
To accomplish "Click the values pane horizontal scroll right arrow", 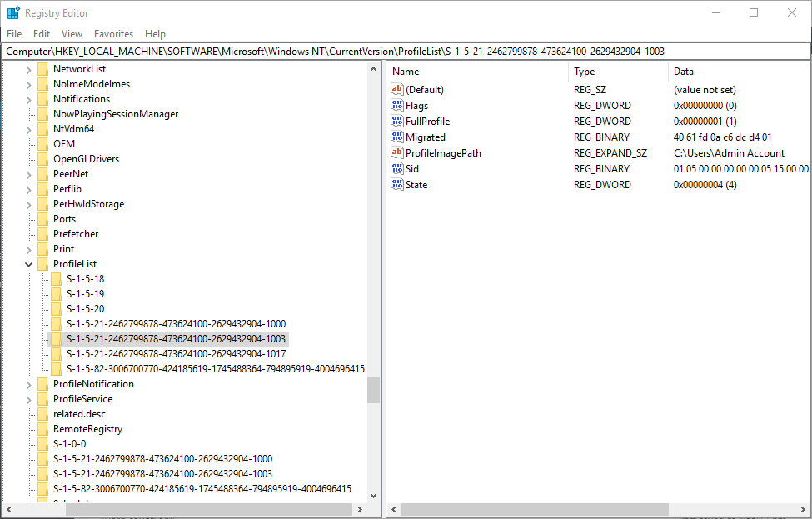I will [x=804, y=510].
